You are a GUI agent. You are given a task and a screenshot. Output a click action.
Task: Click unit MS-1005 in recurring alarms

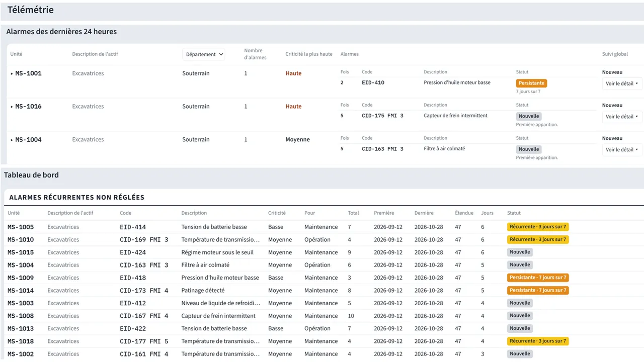[21, 227]
